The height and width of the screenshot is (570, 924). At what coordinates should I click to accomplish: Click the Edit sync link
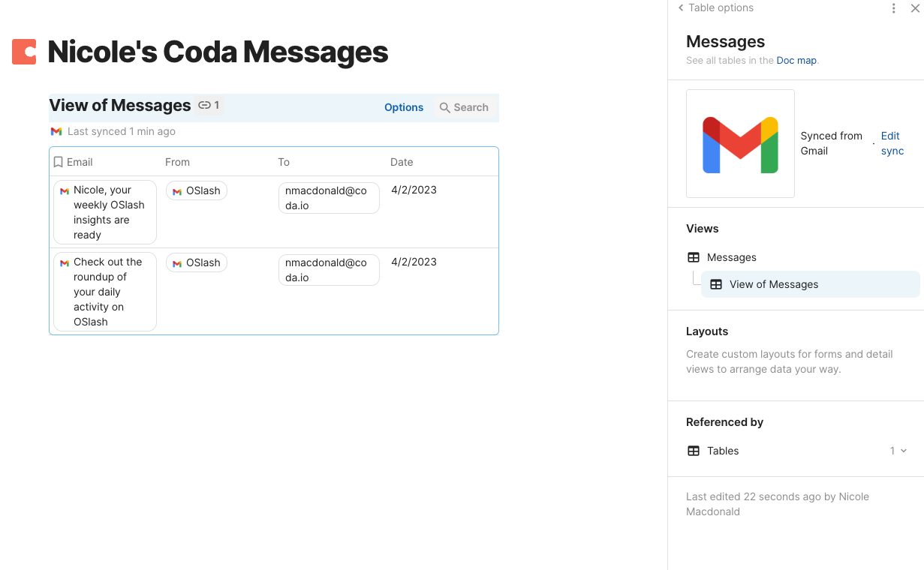892,143
